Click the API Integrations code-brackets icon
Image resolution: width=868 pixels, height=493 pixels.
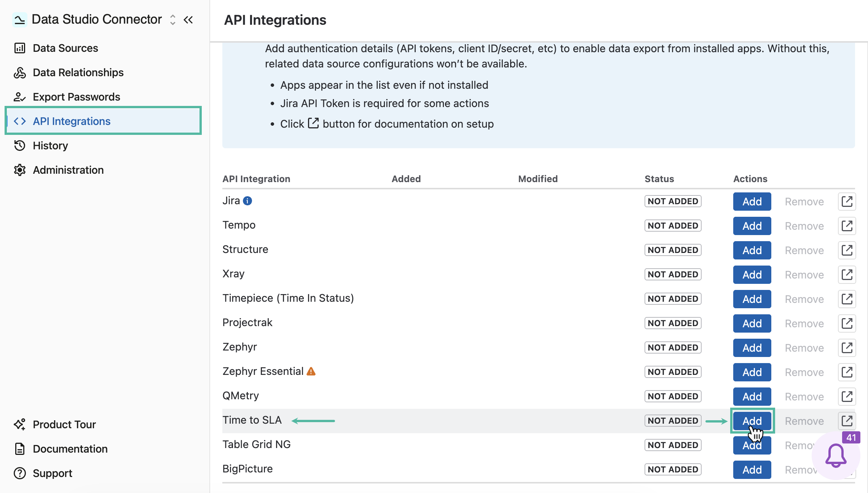click(19, 121)
